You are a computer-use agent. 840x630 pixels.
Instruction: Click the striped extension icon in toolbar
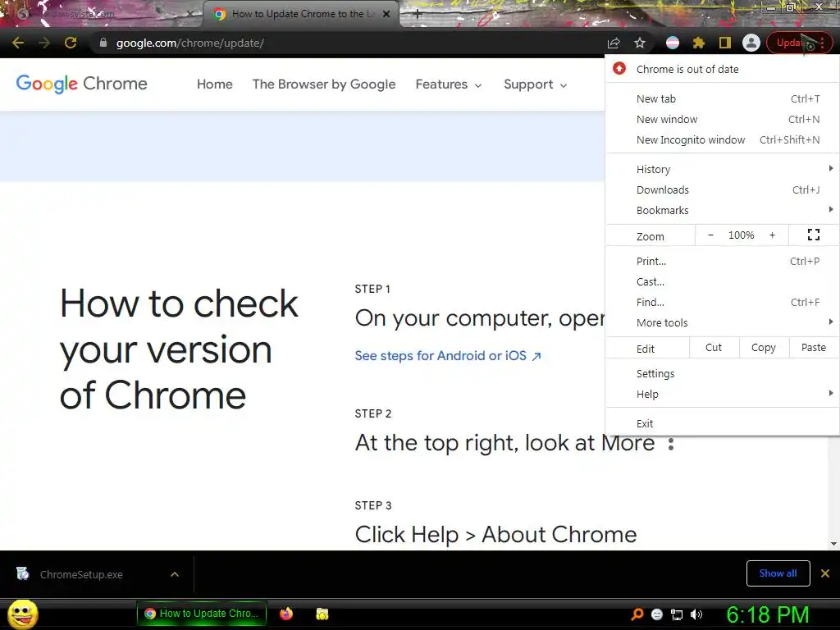tap(673, 43)
